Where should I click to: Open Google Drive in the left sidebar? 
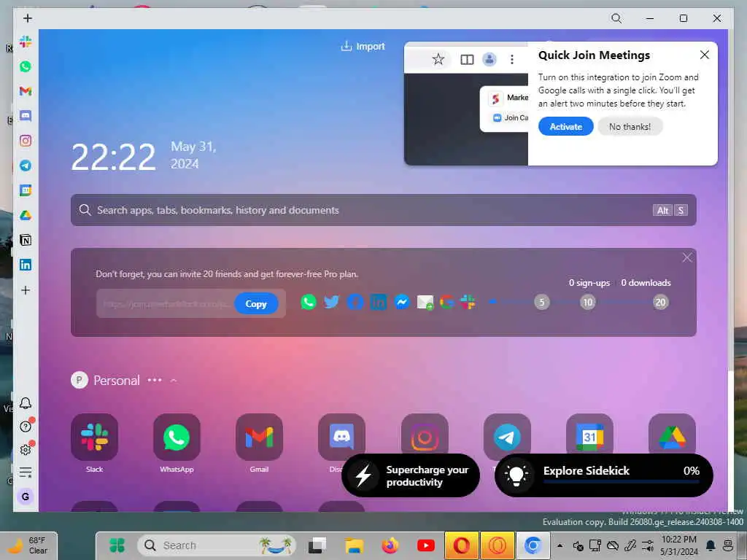[x=26, y=215]
